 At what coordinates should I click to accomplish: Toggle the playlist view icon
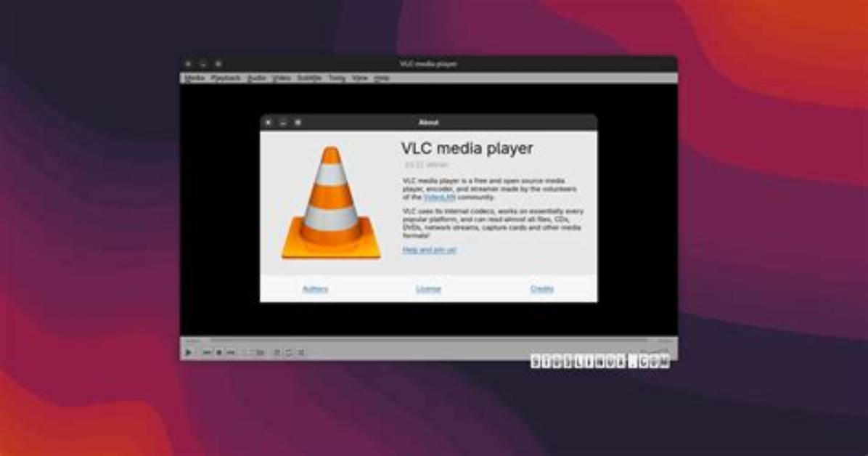pos(277,352)
